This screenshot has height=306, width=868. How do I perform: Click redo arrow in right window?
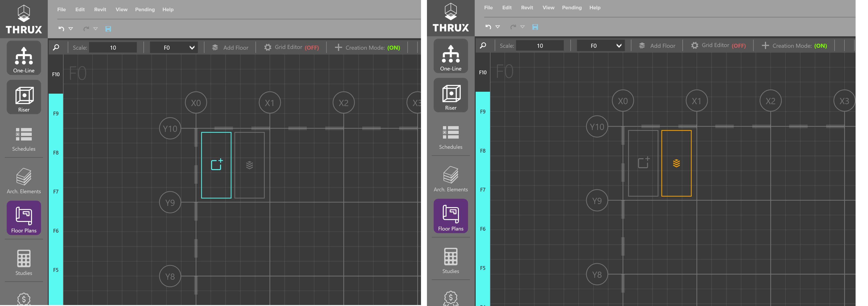[x=513, y=27]
